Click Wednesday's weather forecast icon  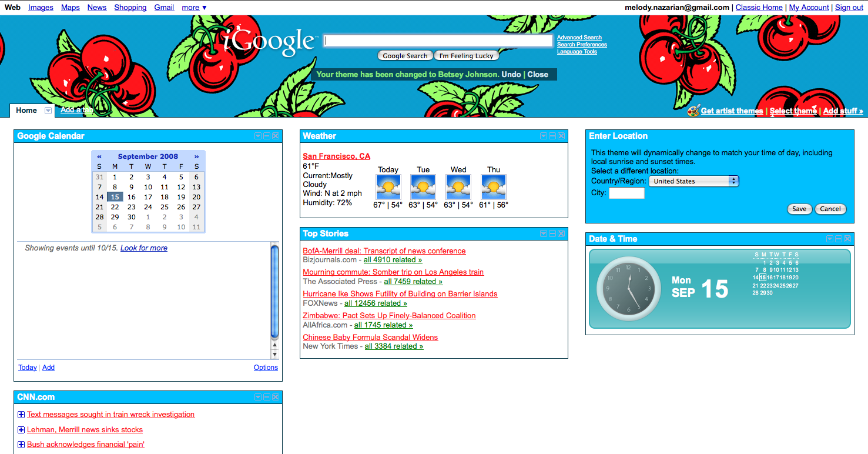pyautogui.click(x=458, y=187)
